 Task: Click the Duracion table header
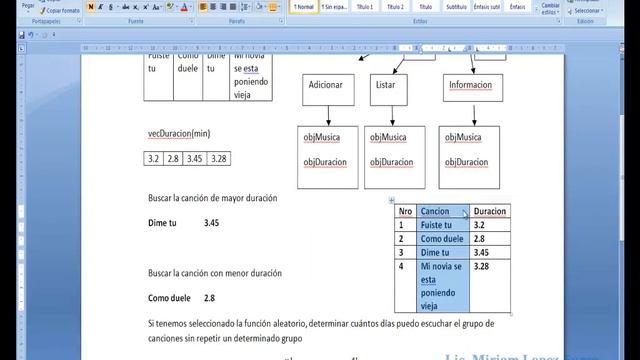(490, 211)
